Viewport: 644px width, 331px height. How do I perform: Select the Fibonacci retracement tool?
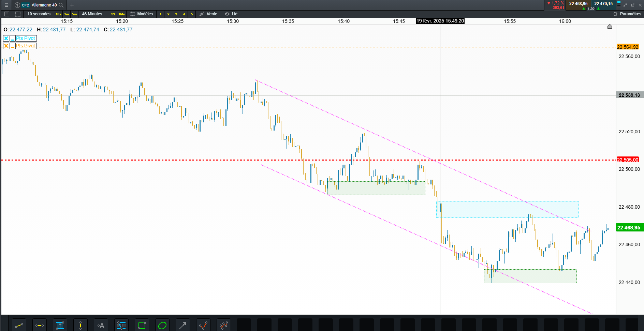click(x=121, y=326)
